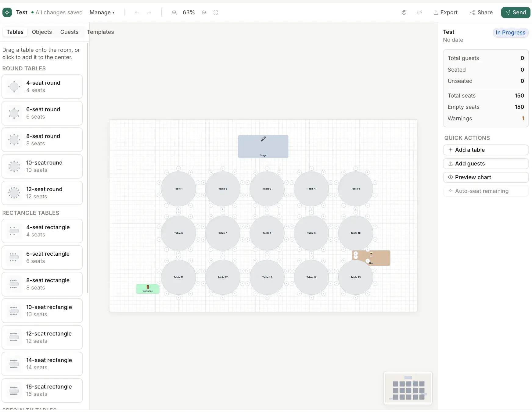Click the Add a table quick action
The height and width of the screenshot is (412, 532).
click(x=486, y=150)
